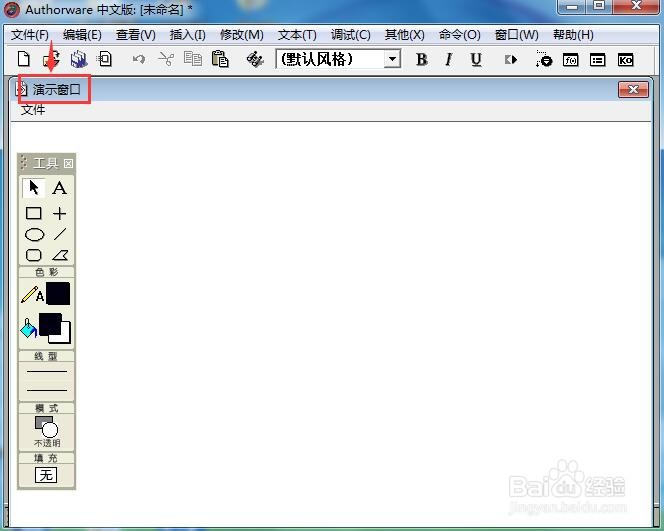The image size is (664, 531).
Task: Click the opaque mode icon
Action: pos(47,427)
